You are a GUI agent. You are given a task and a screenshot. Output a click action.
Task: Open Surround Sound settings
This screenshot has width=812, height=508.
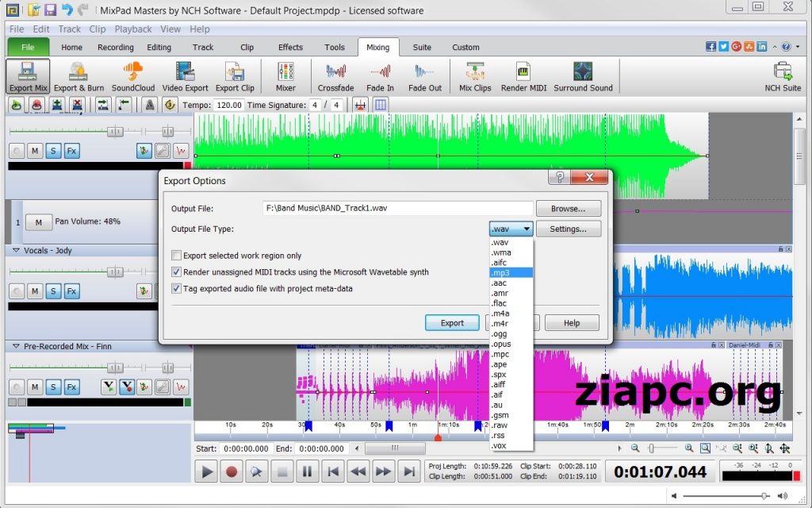(583, 76)
